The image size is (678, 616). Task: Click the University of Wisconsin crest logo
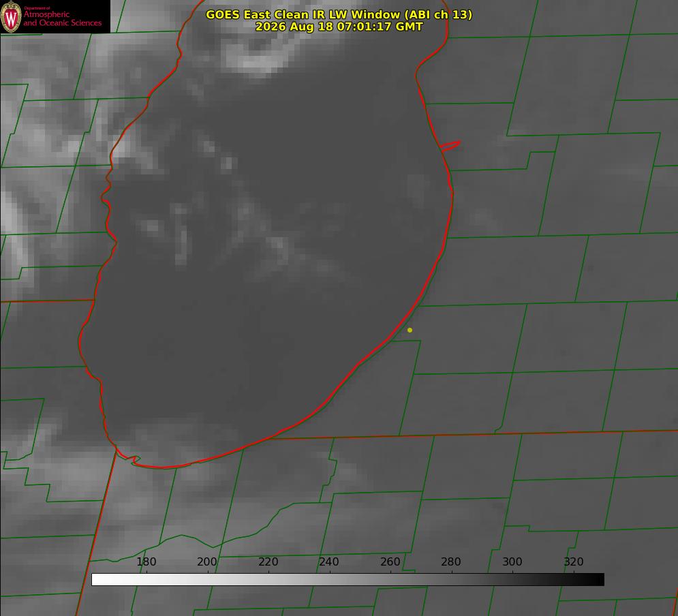[11, 16]
